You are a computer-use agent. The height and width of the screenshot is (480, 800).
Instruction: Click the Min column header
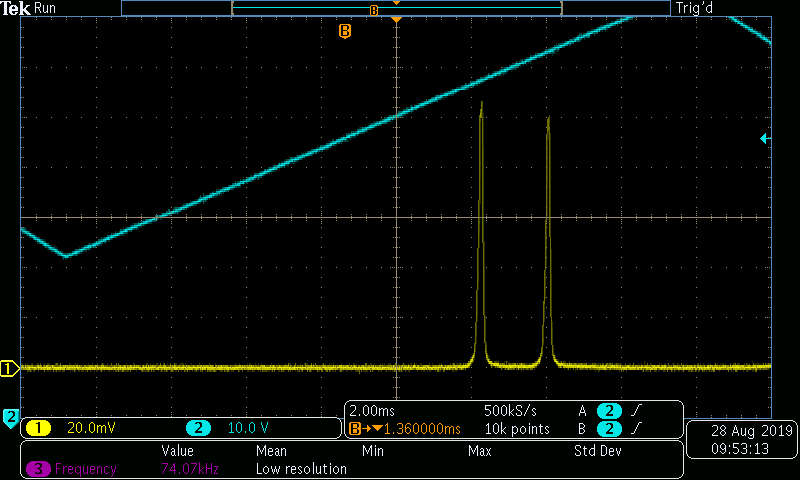[372, 451]
